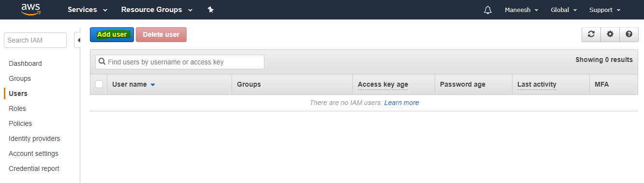
Task: Open the Support menu
Action: point(605,10)
